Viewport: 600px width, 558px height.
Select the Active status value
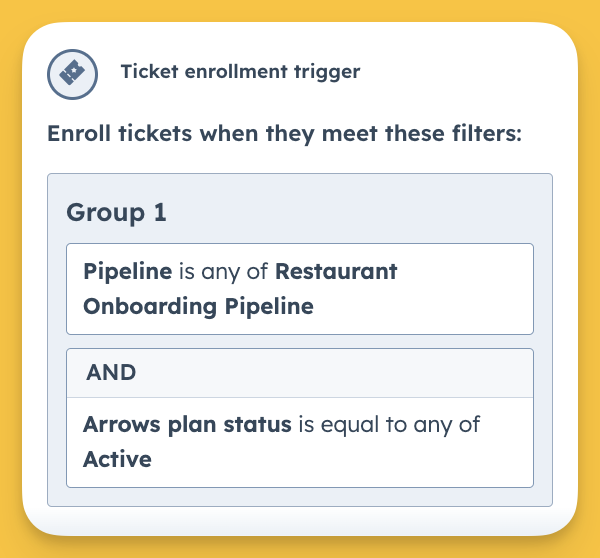117,459
